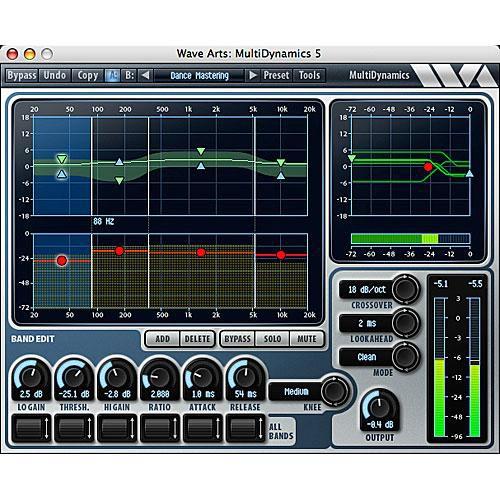Click the LO GAIN knob
The width and height of the screenshot is (500, 500).
[31, 377]
